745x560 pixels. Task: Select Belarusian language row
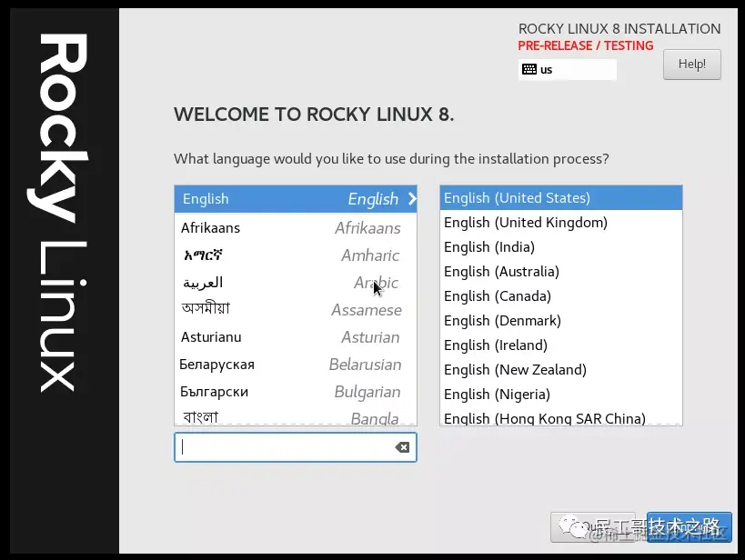point(296,365)
